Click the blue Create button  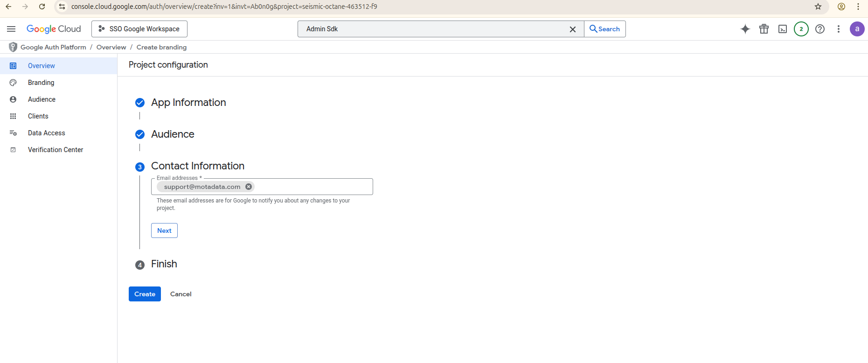(x=145, y=294)
